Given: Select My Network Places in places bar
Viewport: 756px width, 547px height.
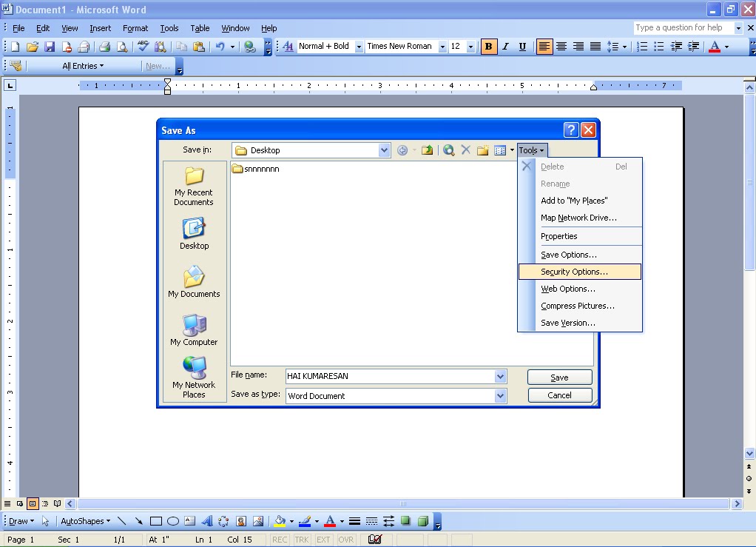Looking at the screenshot, I should tap(194, 377).
